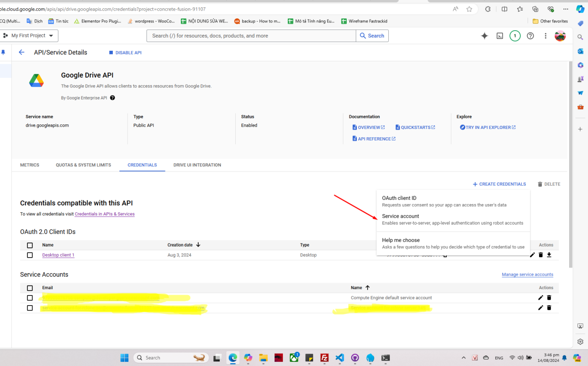
Task: Open Credentials in APIs & Services link
Action: pyautogui.click(x=105, y=214)
